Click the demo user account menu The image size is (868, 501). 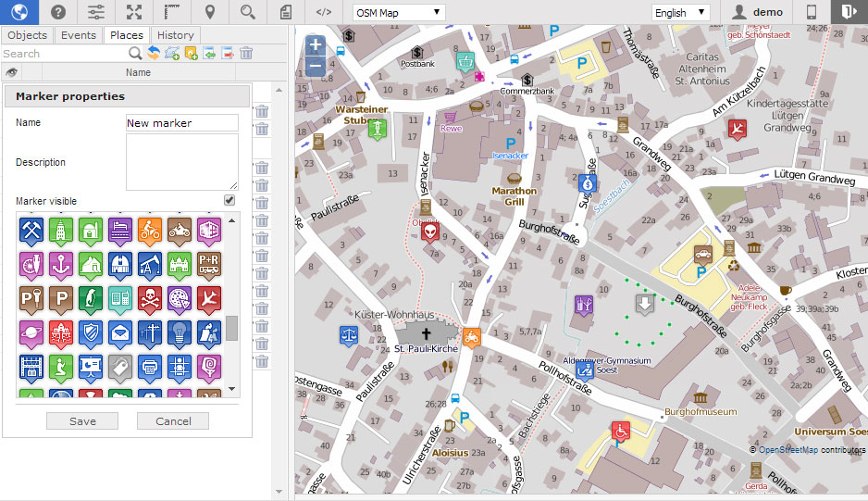758,12
